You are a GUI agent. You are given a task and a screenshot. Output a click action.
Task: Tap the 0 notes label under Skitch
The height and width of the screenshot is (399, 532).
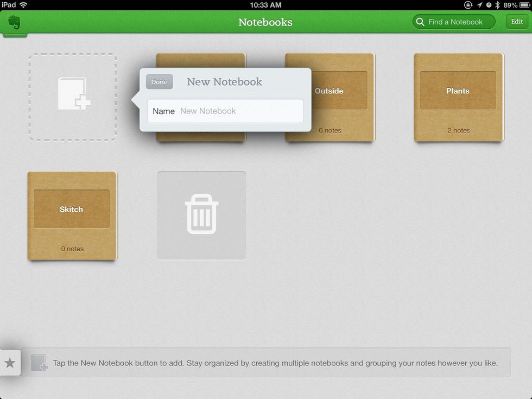pos(71,249)
